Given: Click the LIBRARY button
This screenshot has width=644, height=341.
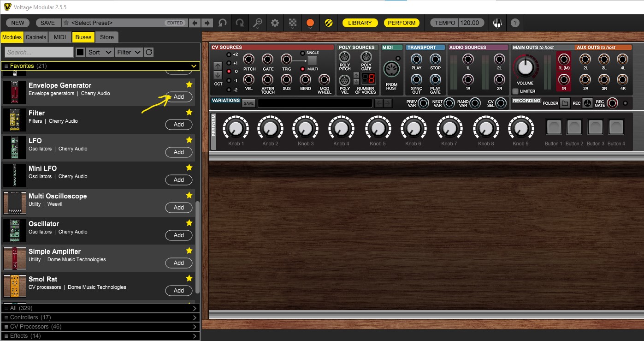Looking at the screenshot, I should pyautogui.click(x=360, y=23).
